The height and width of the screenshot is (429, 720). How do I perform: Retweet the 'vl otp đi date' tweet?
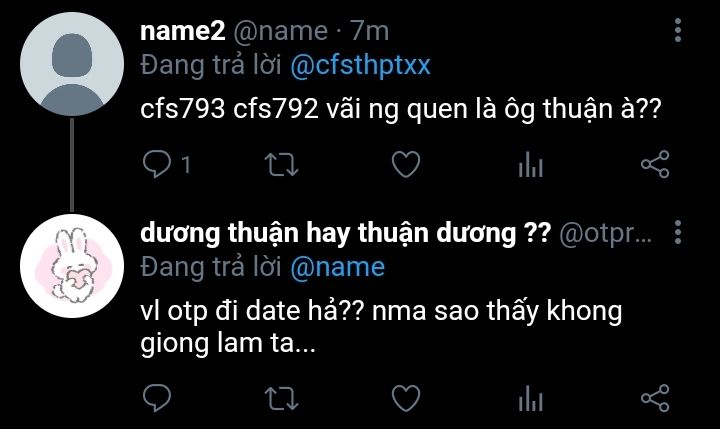281,398
